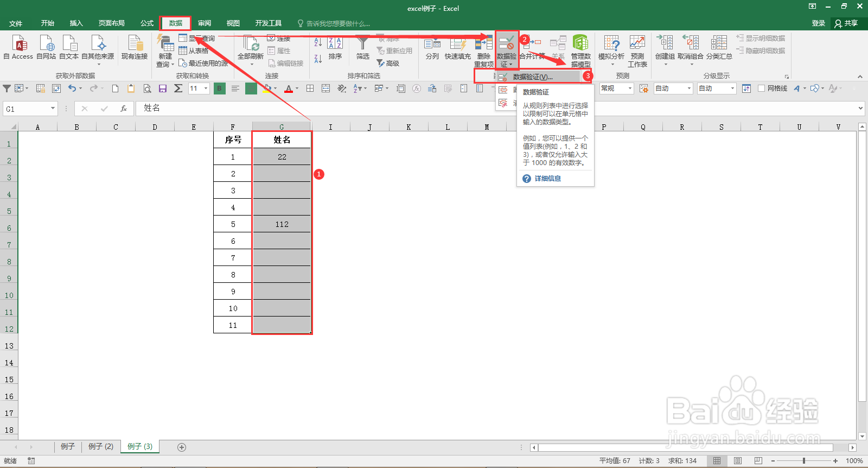Click 高级 (Advanced) filter button

click(x=388, y=64)
